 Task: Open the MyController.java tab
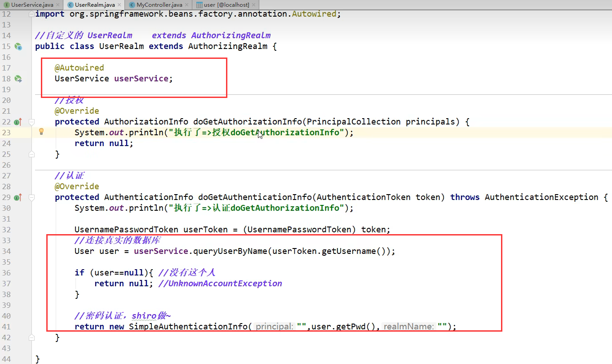pyautogui.click(x=160, y=4)
